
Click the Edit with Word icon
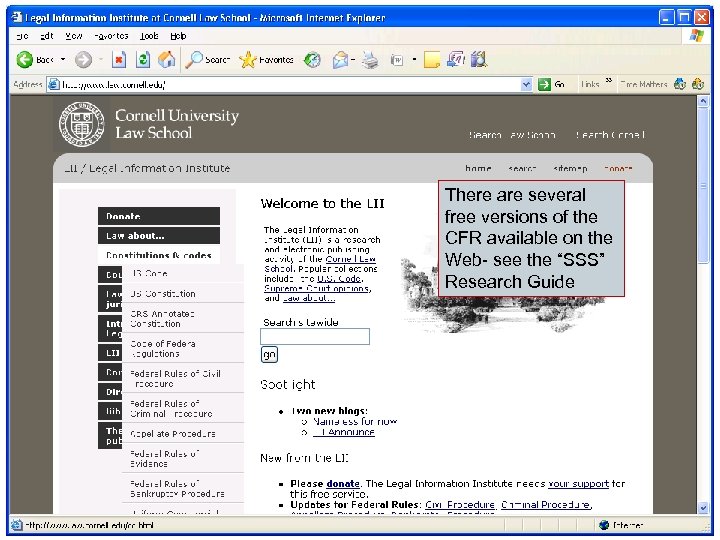click(397, 60)
